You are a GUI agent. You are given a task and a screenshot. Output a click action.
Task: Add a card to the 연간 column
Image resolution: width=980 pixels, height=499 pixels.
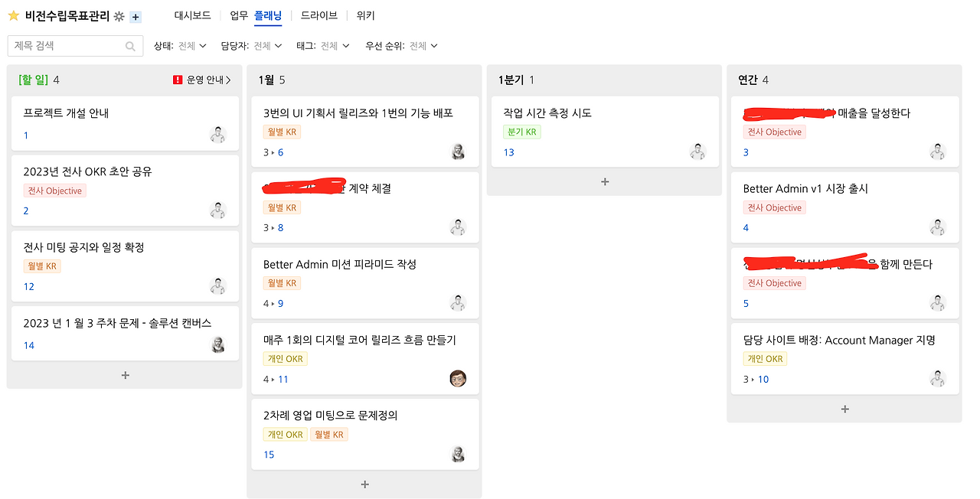tap(844, 409)
